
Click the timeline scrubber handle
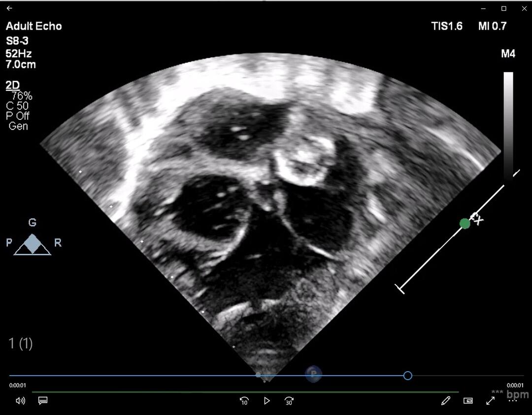(407, 376)
